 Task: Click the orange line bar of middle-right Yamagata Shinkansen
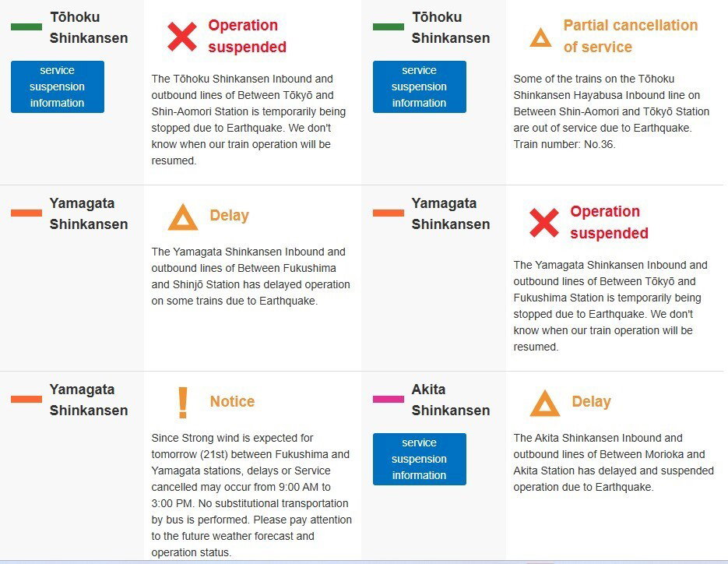tap(388, 213)
